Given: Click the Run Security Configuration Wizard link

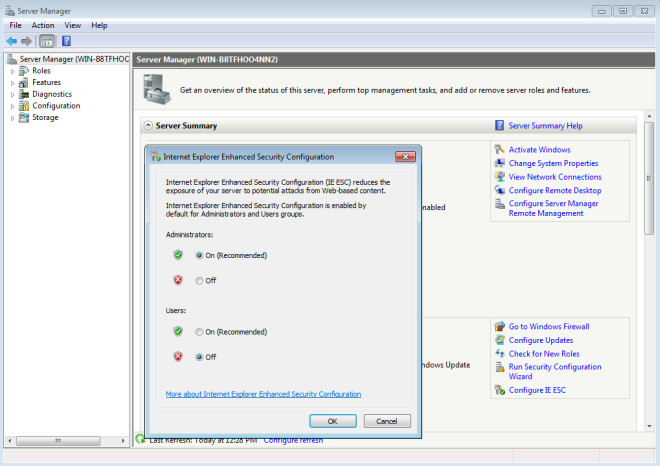Looking at the screenshot, I should point(555,371).
